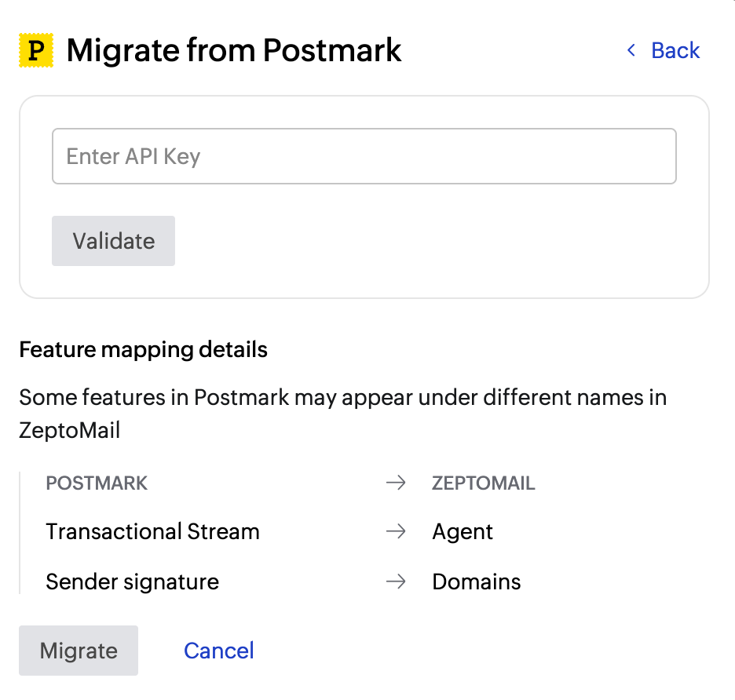
Task: Click the arrow beside Transactional Stream
Action: [x=396, y=531]
